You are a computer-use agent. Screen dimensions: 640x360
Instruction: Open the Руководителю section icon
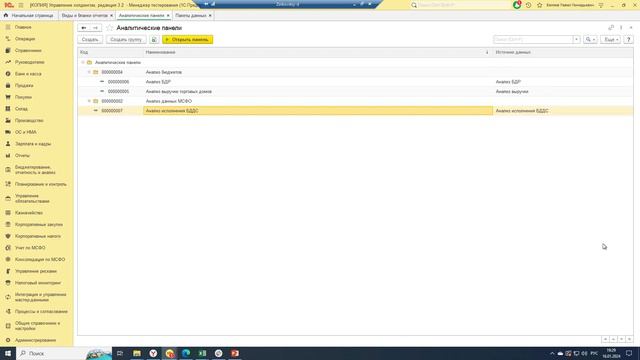point(8,62)
